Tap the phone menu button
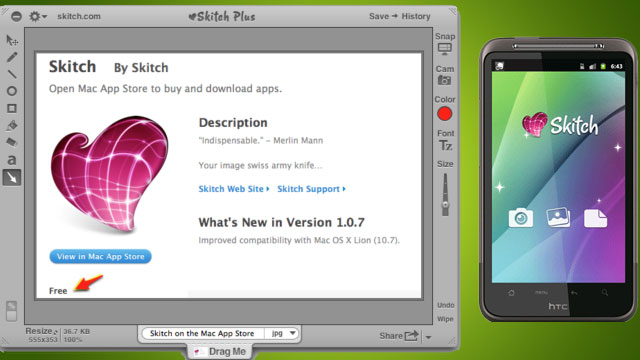 [x=542, y=292]
